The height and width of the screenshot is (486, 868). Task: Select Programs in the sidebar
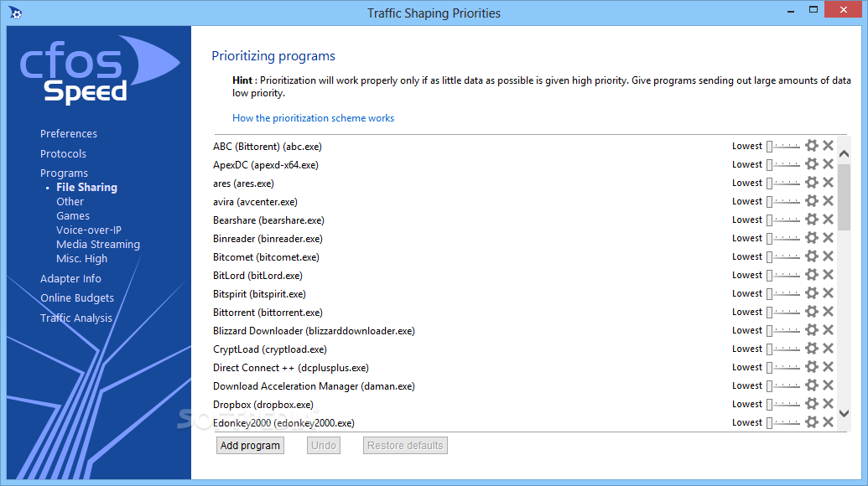click(x=64, y=173)
